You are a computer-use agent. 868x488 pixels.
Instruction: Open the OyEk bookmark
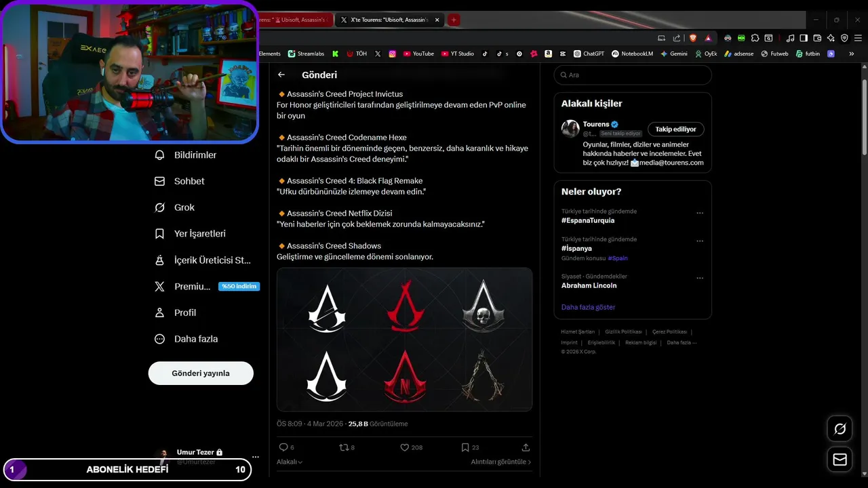(706, 54)
